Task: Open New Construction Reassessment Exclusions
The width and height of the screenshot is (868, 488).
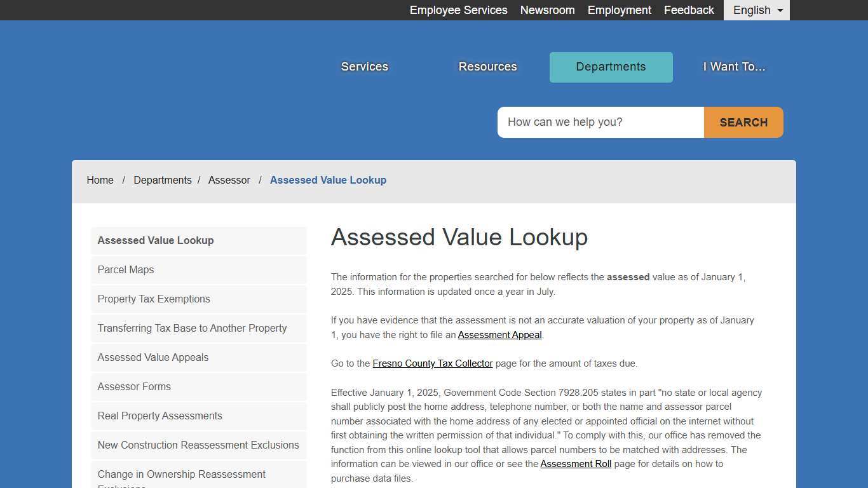Action: [x=198, y=445]
